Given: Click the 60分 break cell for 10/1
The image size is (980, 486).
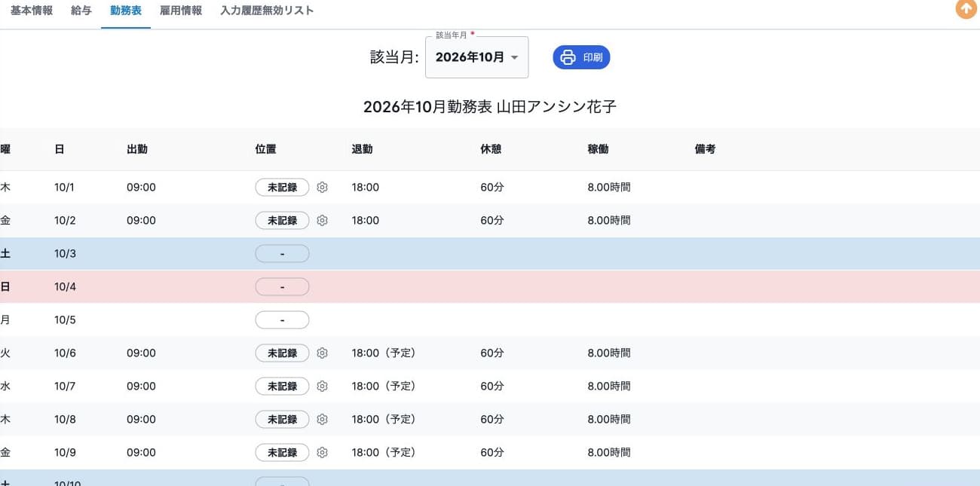Looking at the screenshot, I should (x=492, y=188).
